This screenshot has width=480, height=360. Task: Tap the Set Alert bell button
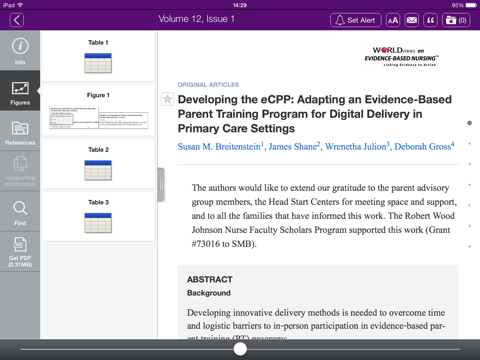tap(356, 20)
